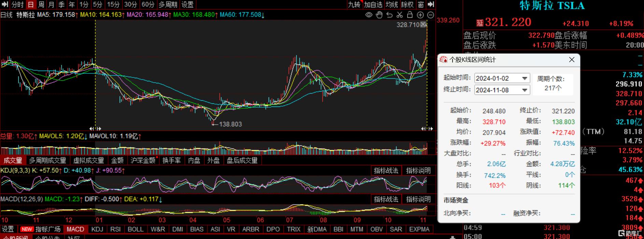Open 设置 in bottom indicator bar

tap(8, 229)
